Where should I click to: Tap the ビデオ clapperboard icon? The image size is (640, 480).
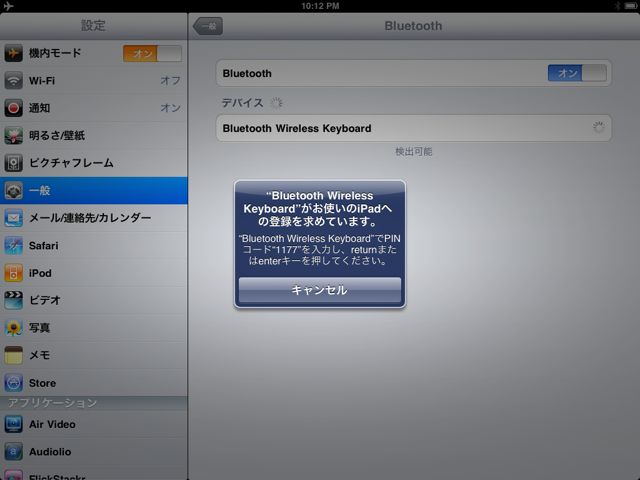[x=13, y=300]
